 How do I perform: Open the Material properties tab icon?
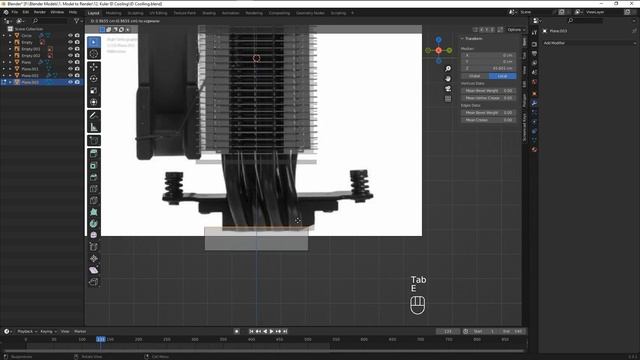tap(534, 150)
